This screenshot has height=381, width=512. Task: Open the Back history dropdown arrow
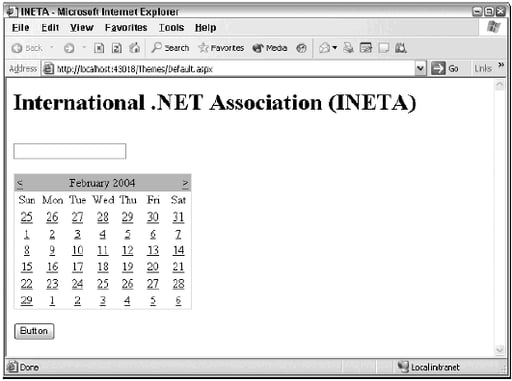pyautogui.click(x=52, y=48)
